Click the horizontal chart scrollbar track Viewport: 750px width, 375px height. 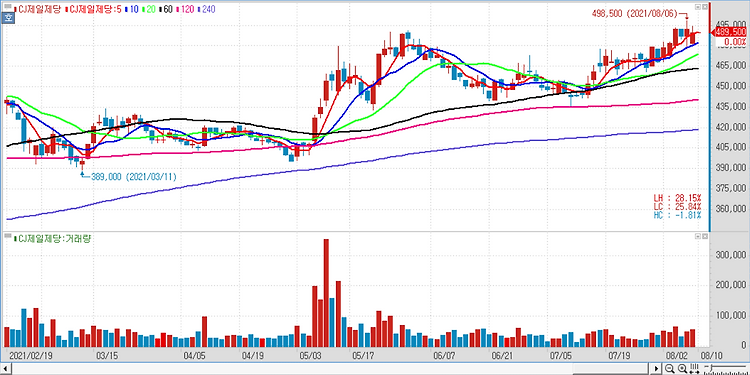coord(330,368)
